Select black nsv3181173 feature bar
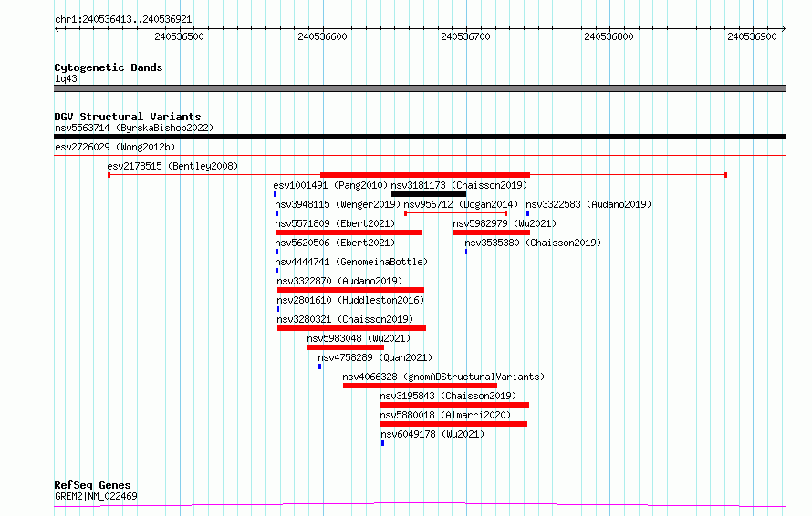812x516 pixels. (x=429, y=194)
